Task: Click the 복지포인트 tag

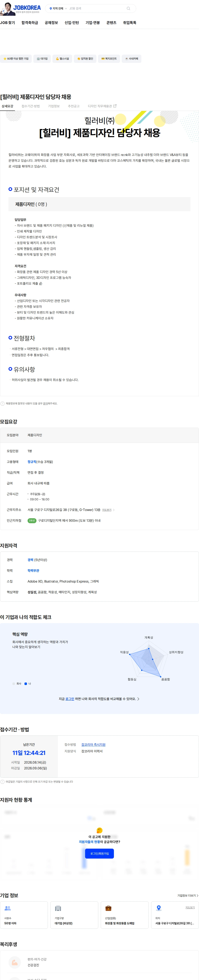Action: (109, 59)
